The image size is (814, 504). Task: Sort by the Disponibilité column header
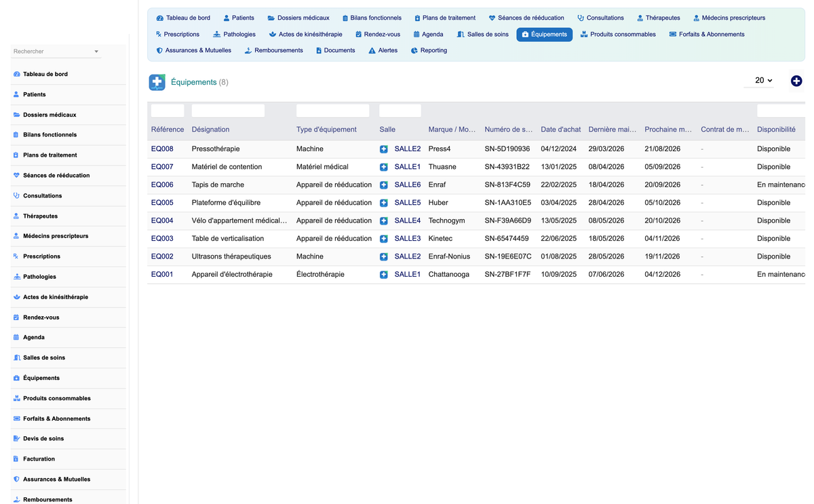click(777, 130)
